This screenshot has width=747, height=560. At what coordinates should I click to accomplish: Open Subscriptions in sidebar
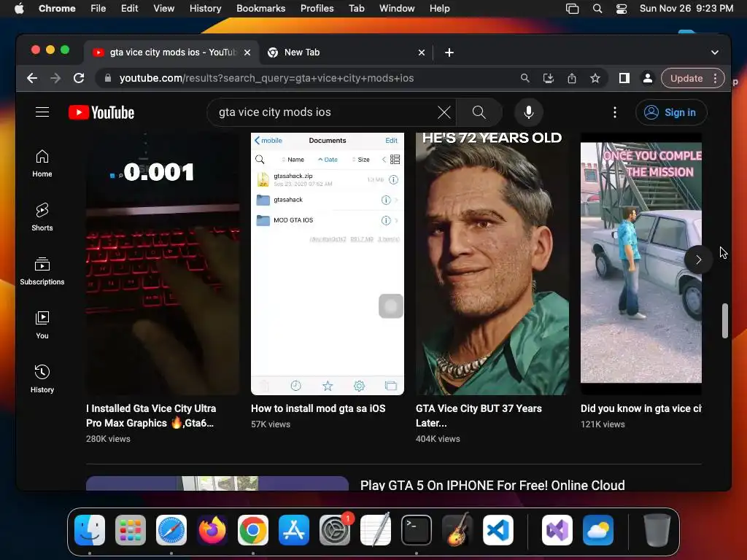tap(42, 271)
